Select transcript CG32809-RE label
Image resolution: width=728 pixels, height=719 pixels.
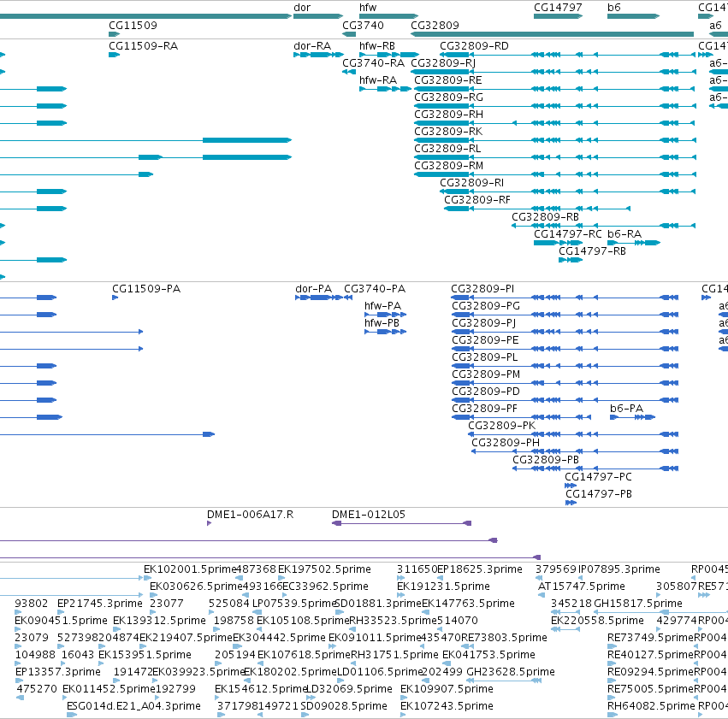[x=448, y=80]
